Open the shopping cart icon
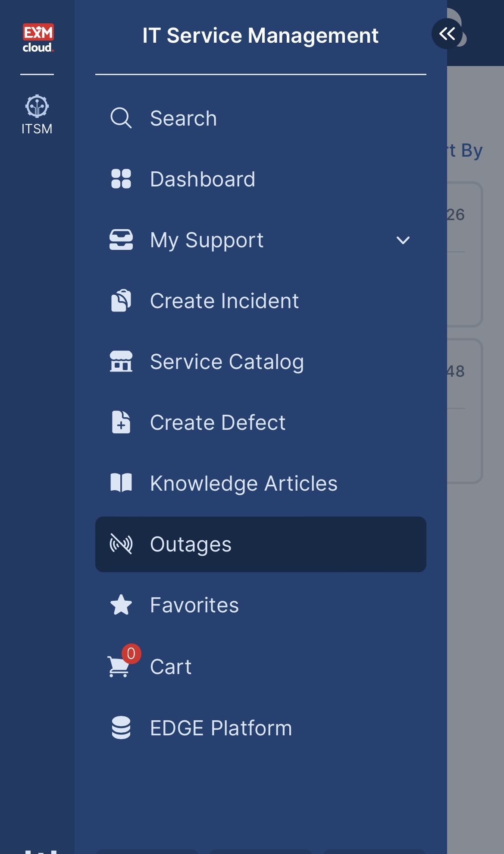This screenshot has width=504, height=854. pyautogui.click(x=118, y=668)
